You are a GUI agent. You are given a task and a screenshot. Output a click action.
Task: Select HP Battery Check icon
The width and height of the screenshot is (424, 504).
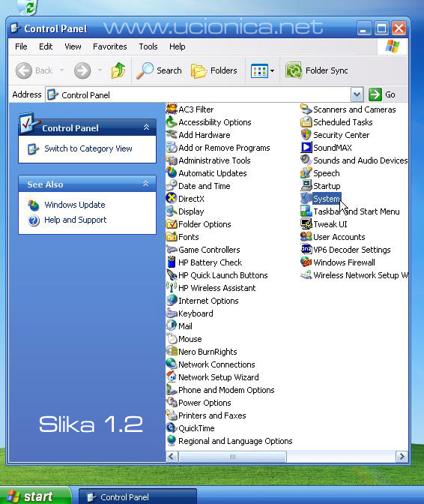click(x=172, y=262)
